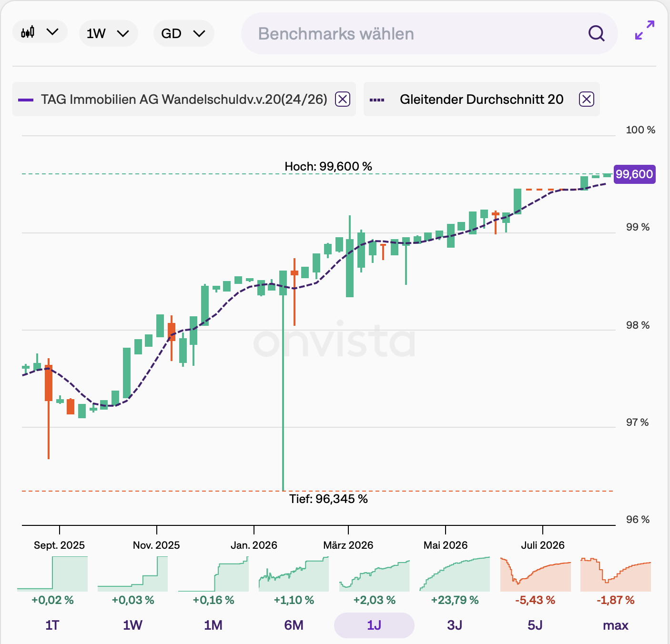This screenshot has width=670, height=644.
Task: Click the TAG Immobilien AG legend label
Action: 184,99
